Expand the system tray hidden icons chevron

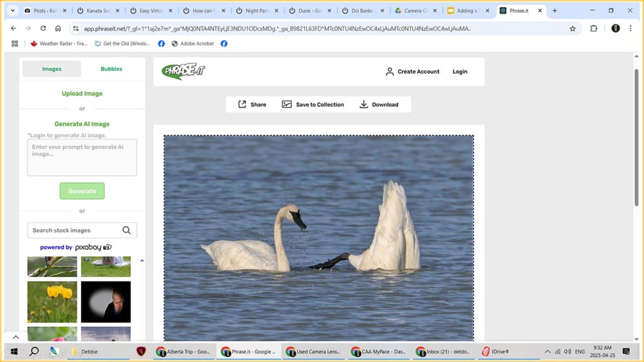pyautogui.click(x=547, y=351)
